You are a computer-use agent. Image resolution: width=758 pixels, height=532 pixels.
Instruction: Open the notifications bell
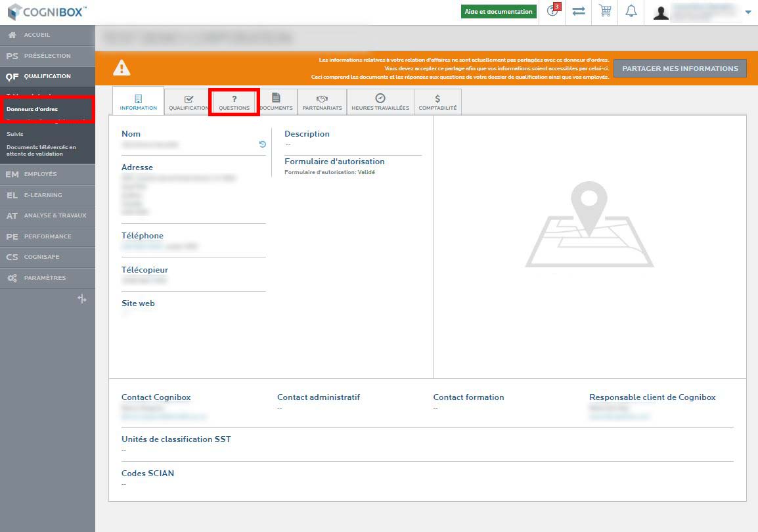point(631,12)
